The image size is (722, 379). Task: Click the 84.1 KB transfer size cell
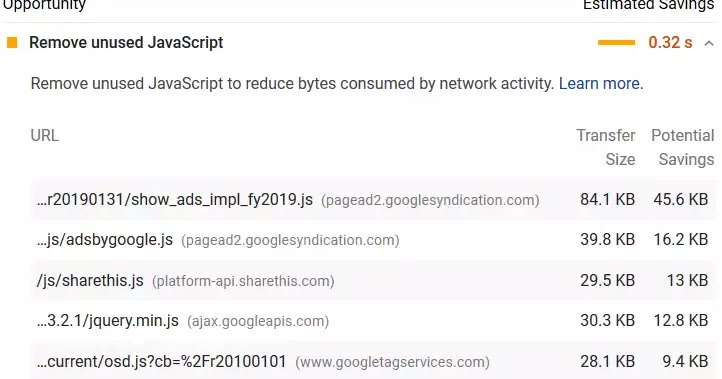(x=607, y=199)
